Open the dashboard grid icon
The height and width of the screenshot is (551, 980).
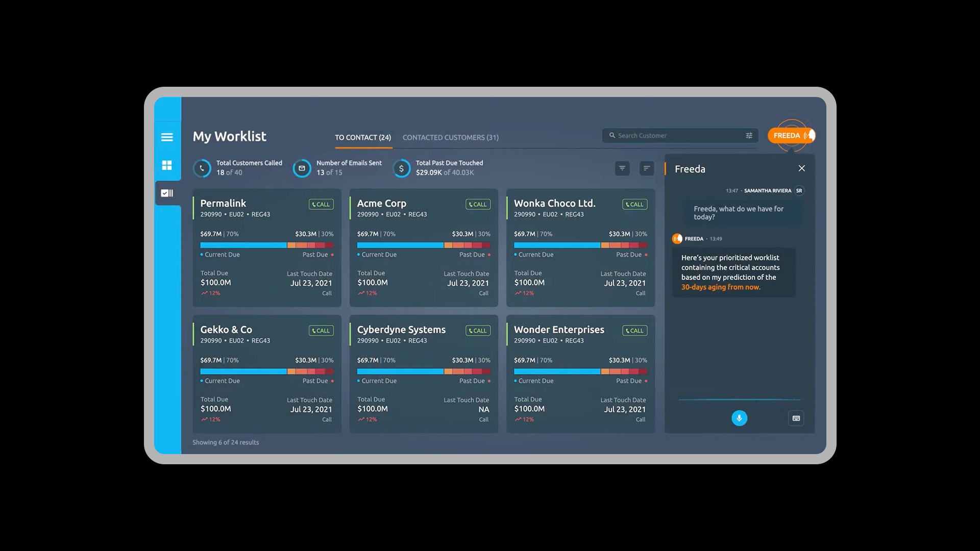pos(167,165)
